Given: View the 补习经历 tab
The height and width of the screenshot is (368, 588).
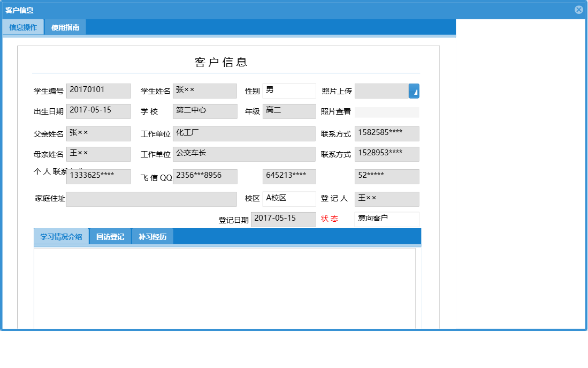Looking at the screenshot, I should tap(152, 236).
